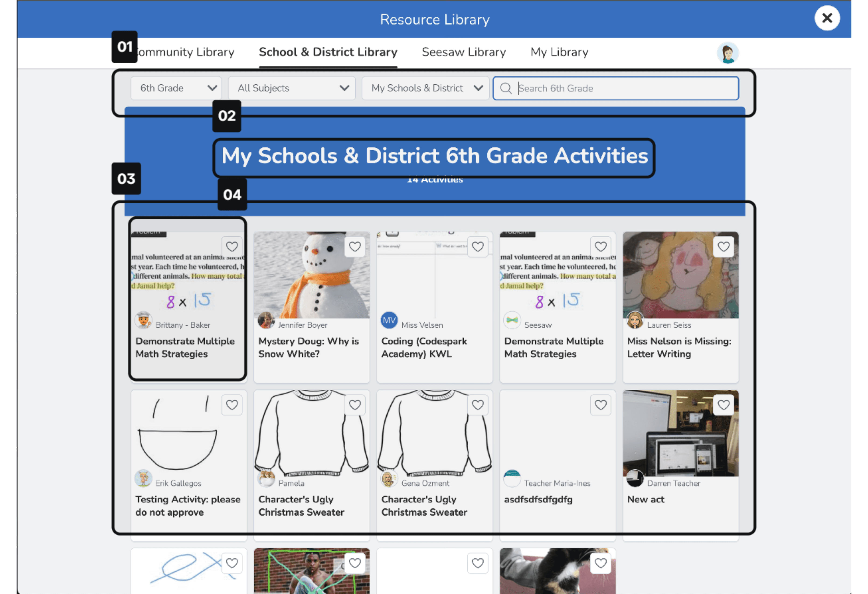
Task: Open Seesaw's Demonstrate Multiple Math Strategies title
Action: click(553, 347)
